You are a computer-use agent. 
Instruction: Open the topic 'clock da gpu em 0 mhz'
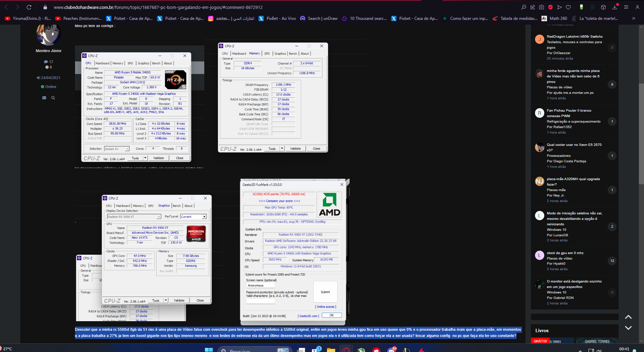[565, 253]
